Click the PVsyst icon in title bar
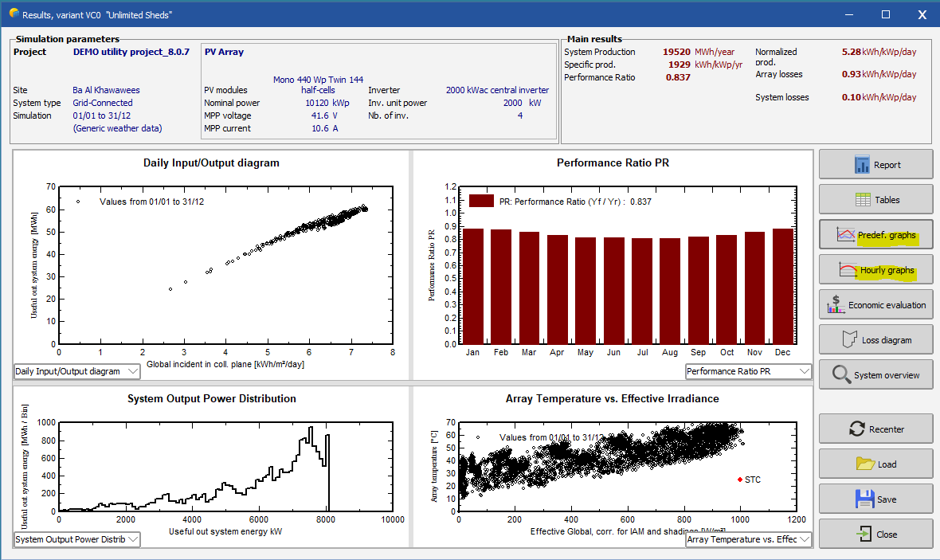Viewport: 940px width, 560px height. pyautogui.click(x=12, y=14)
